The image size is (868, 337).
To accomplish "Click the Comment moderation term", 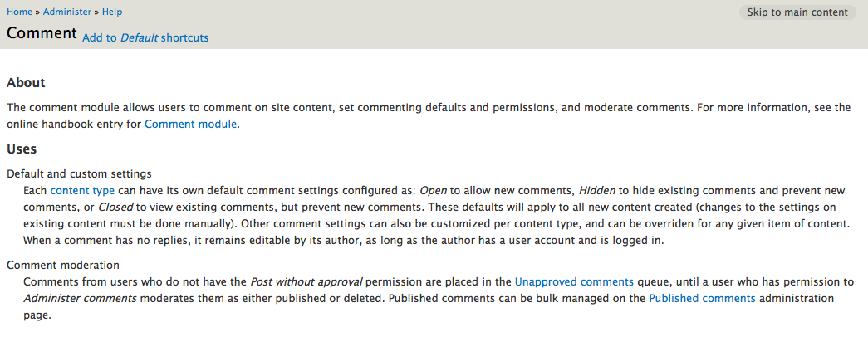I will click(63, 266).
